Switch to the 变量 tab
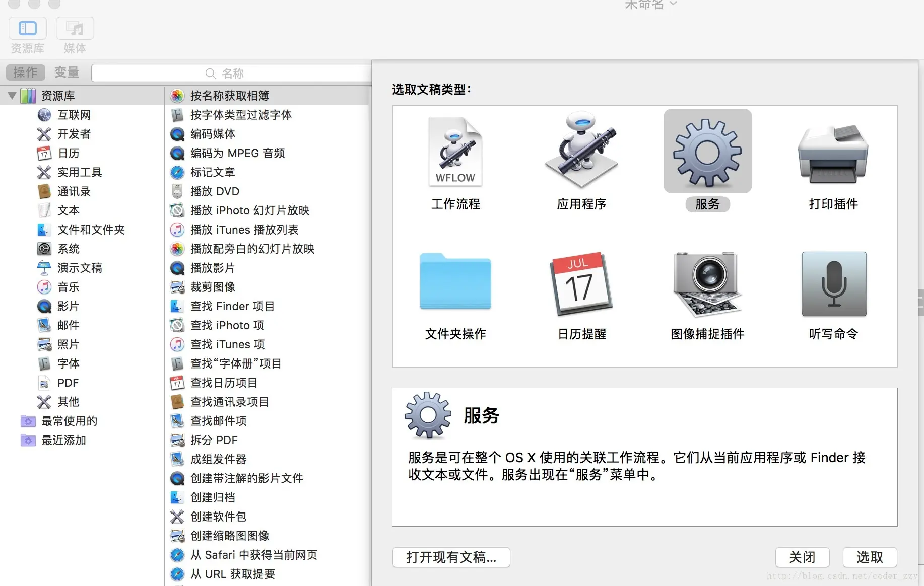Image resolution: width=924 pixels, height=586 pixels. 66,72
